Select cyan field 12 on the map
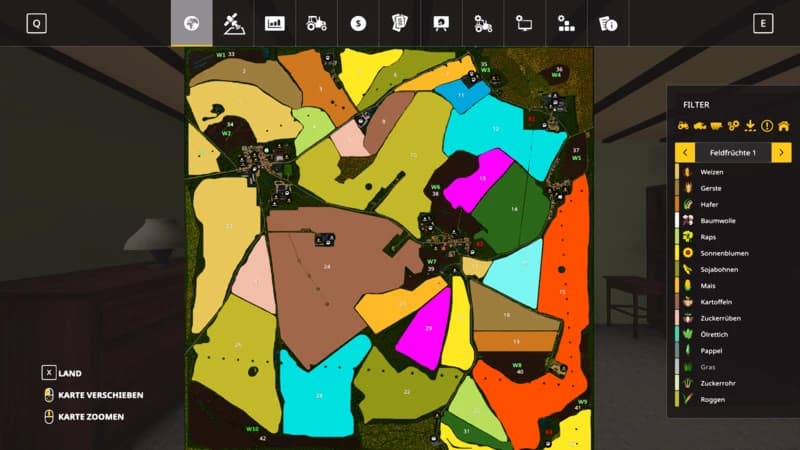Screen dimensions: 800x450 pos(495,129)
